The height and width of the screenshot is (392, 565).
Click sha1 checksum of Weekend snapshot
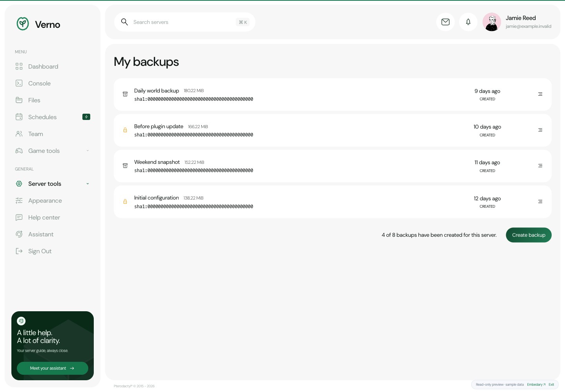[194, 171]
